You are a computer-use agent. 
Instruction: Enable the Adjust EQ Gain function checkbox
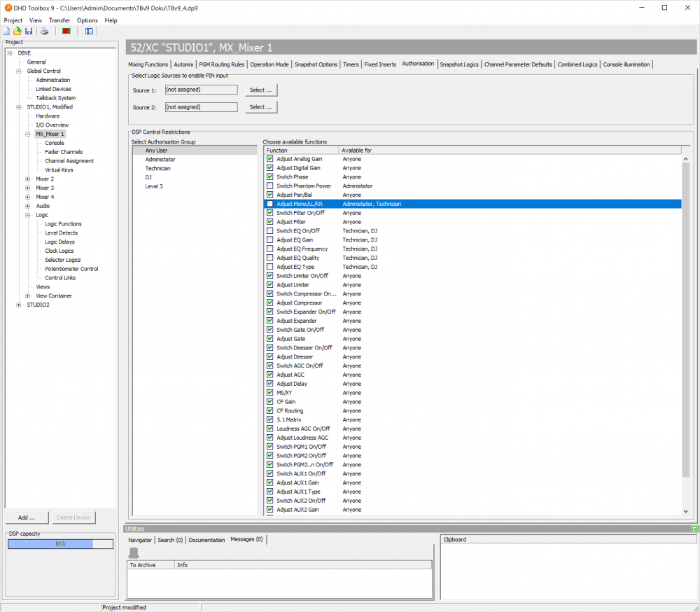click(269, 239)
